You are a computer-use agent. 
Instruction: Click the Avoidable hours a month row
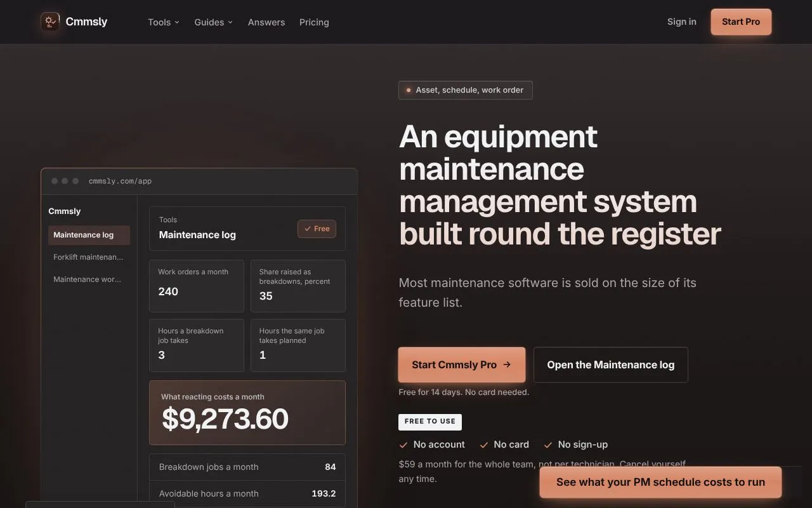point(247,493)
